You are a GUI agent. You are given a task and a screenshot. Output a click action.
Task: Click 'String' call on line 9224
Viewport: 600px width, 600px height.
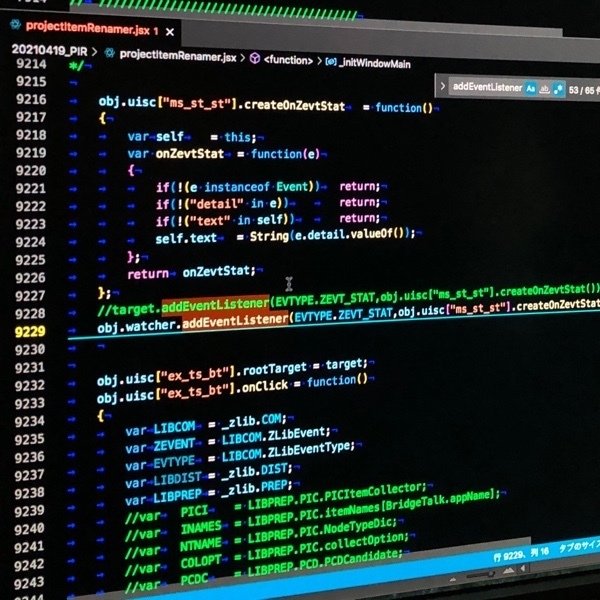pos(269,236)
